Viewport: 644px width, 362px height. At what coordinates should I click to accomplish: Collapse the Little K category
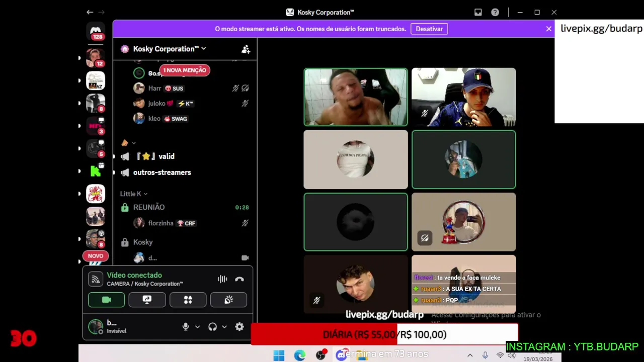[134, 194]
